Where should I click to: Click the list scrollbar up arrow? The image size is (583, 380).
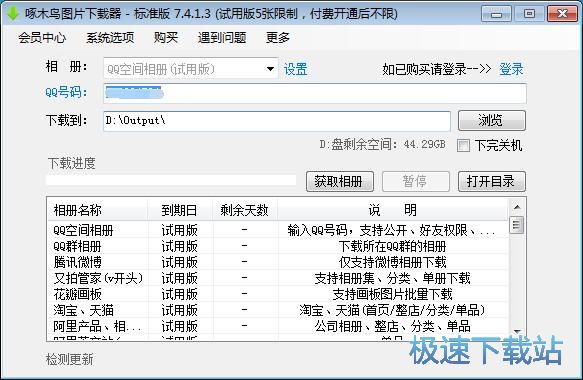pyautogui.click(x=516, y=207)
